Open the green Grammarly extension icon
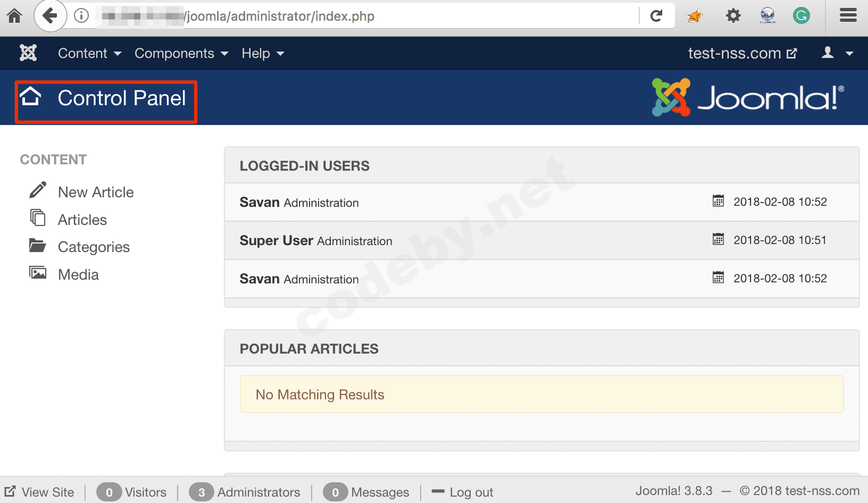868x503 pixels. click(801, 16)
